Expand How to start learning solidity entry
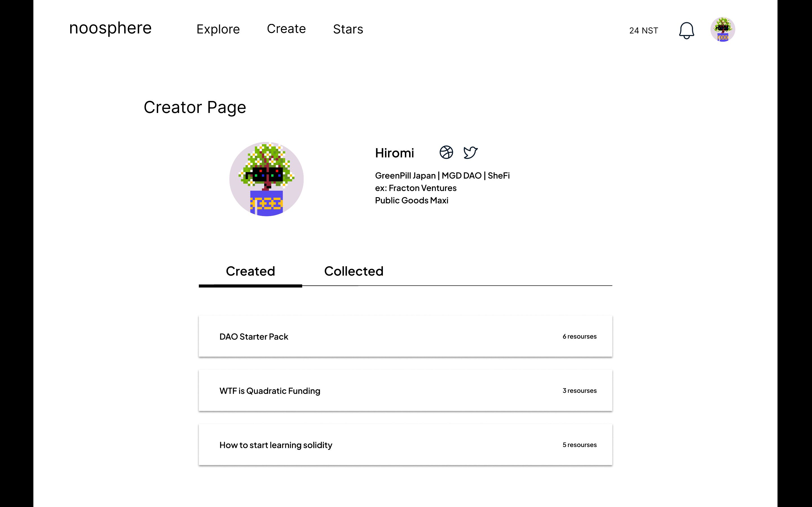The image size is (812, 507). (x=406, y=444)
